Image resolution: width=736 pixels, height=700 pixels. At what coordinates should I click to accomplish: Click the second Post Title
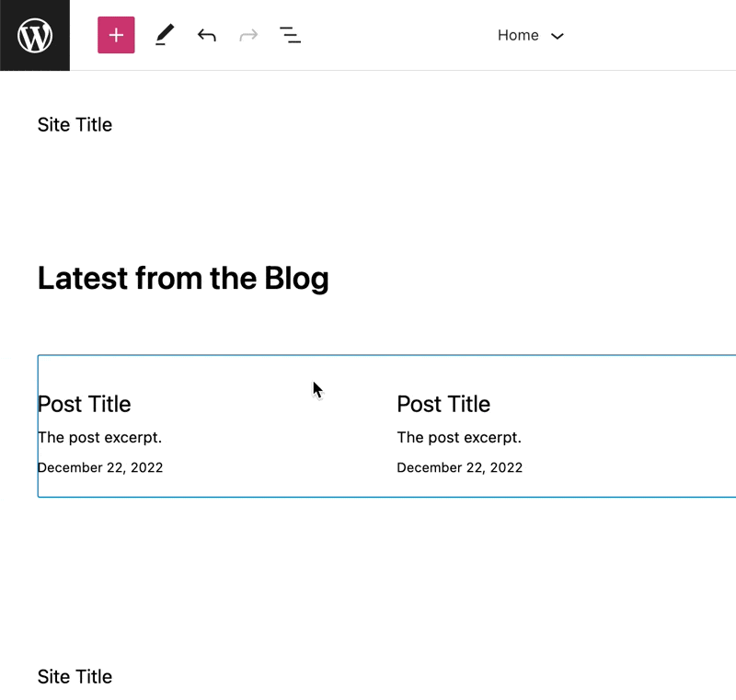443,404
